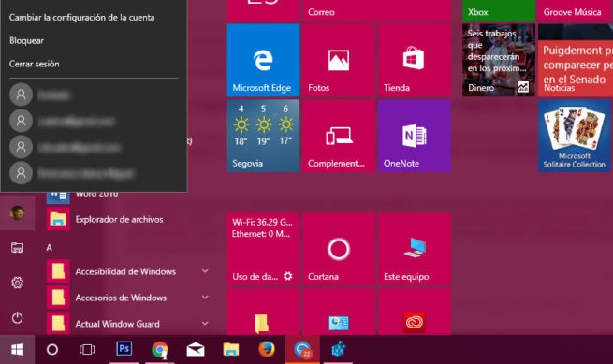Click the user account picture

click(17, 213)
